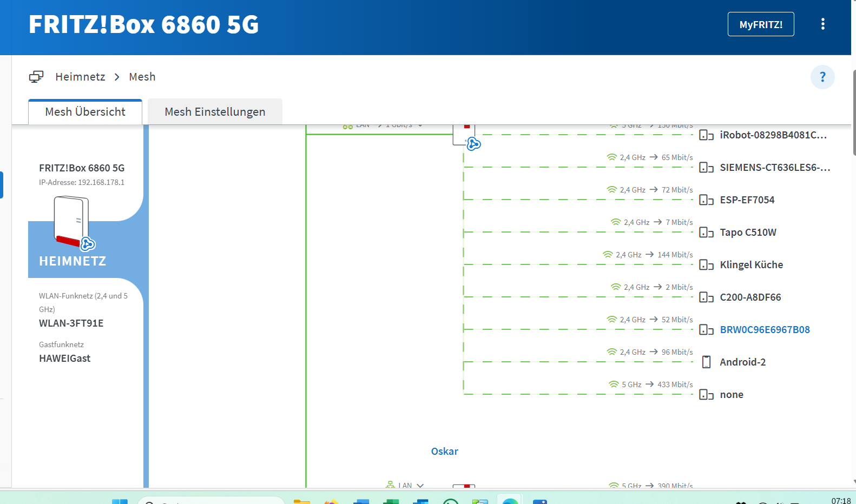Switch to the Mesh Übersicht tab

(x=85, y=112)
